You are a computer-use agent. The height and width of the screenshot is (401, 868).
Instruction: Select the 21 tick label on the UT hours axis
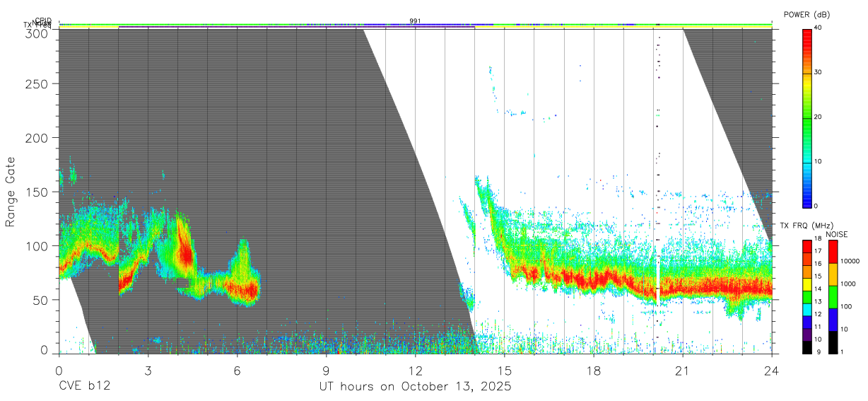(683, 371)
